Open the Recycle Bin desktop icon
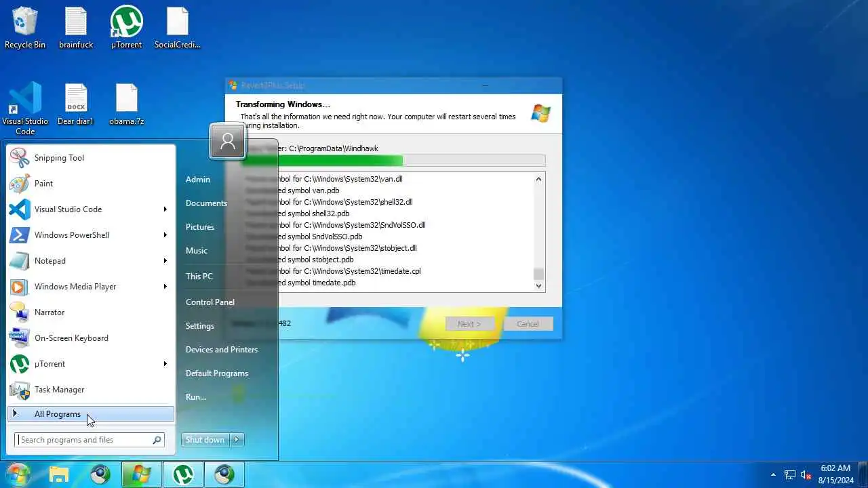 (25, 28)
